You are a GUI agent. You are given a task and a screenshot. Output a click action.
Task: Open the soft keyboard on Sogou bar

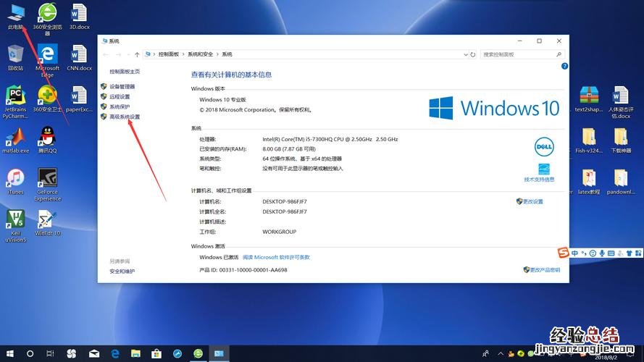[611, 253]
